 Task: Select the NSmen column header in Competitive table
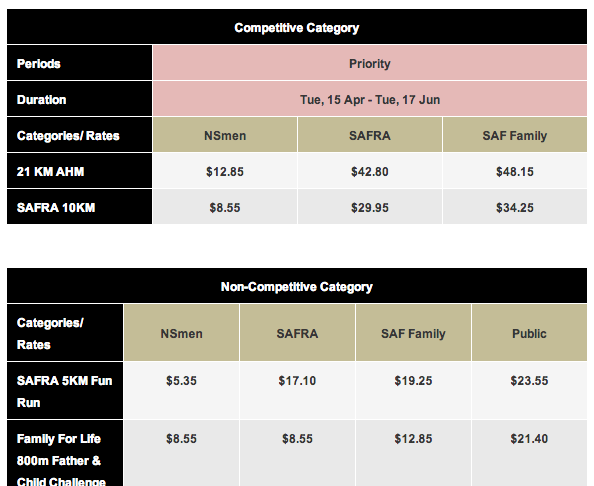click(225, 136)
